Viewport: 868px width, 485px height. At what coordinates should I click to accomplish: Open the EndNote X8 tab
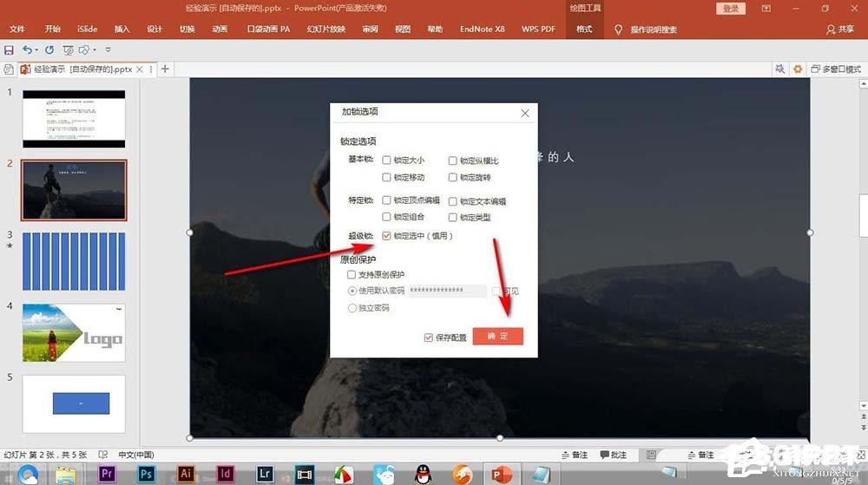pyautogui.click(x=482, y=29)
